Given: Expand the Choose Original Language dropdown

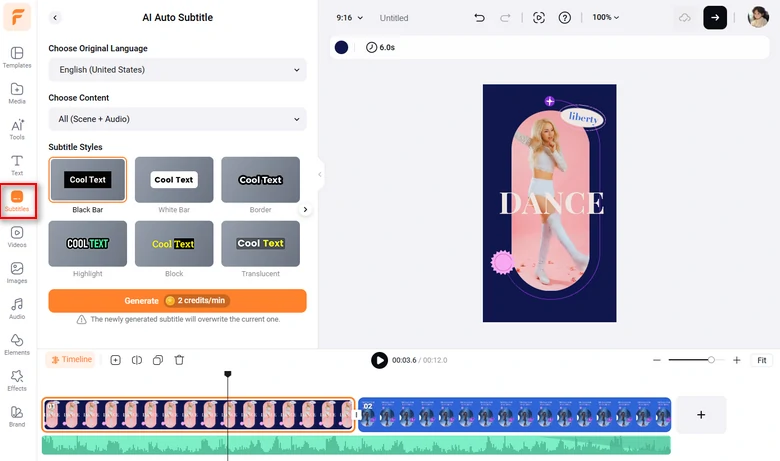Looking at the screenshot, I should pyautogui.click(x=178, y=70).
